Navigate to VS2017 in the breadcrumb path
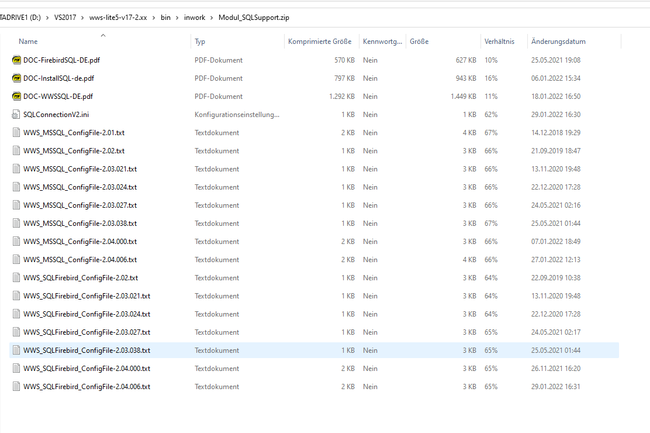The width and height of the screenshot is (650, 433). (65, 17)
